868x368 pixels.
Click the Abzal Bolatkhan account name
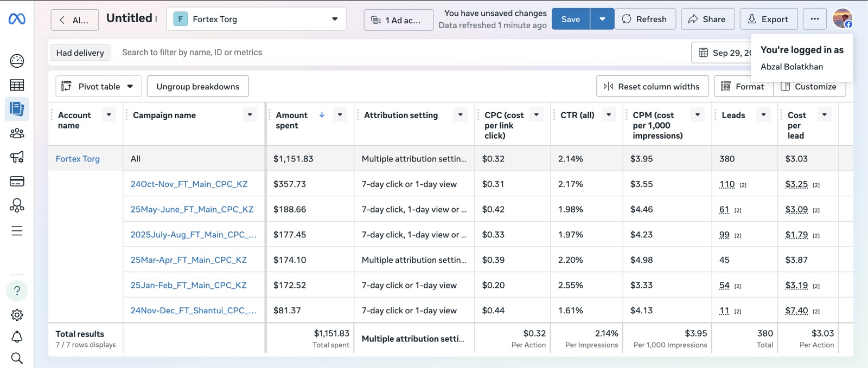792,67
